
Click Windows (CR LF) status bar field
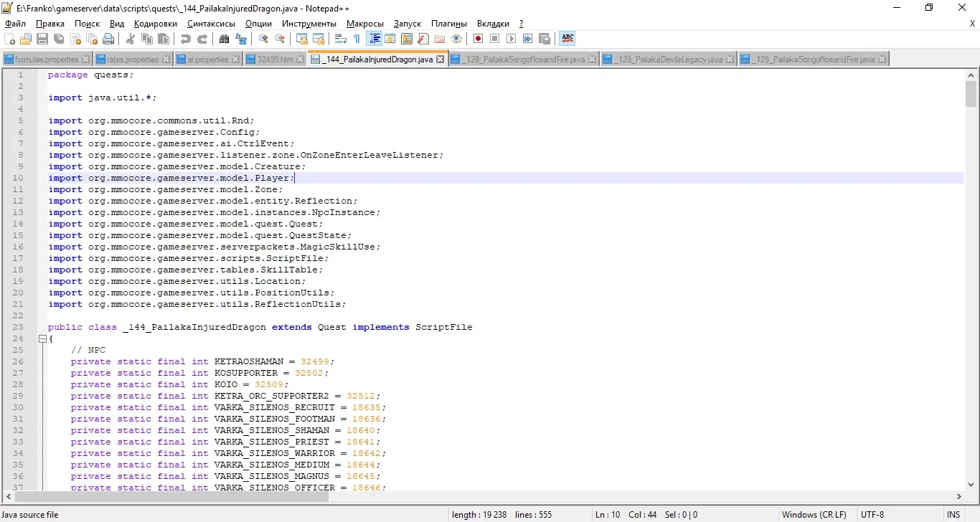814,515
